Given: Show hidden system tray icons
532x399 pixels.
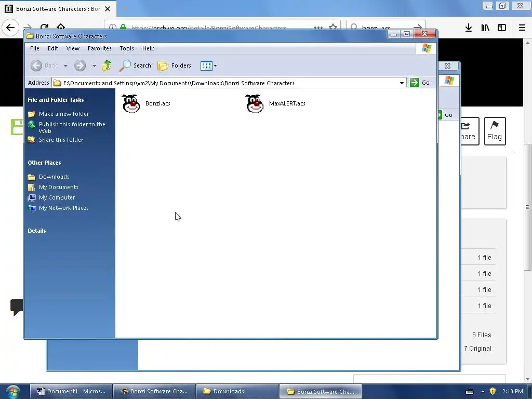Looking at the screenshot, I should [483, 392].
